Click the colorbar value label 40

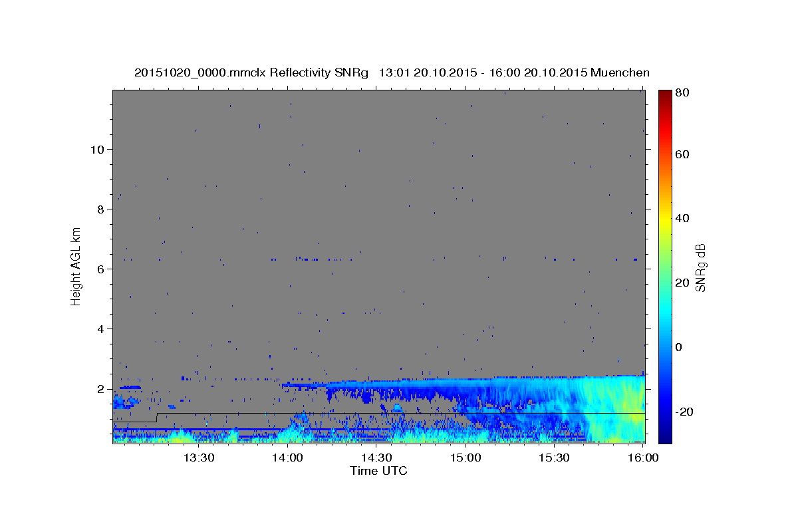tap(682, 218)
